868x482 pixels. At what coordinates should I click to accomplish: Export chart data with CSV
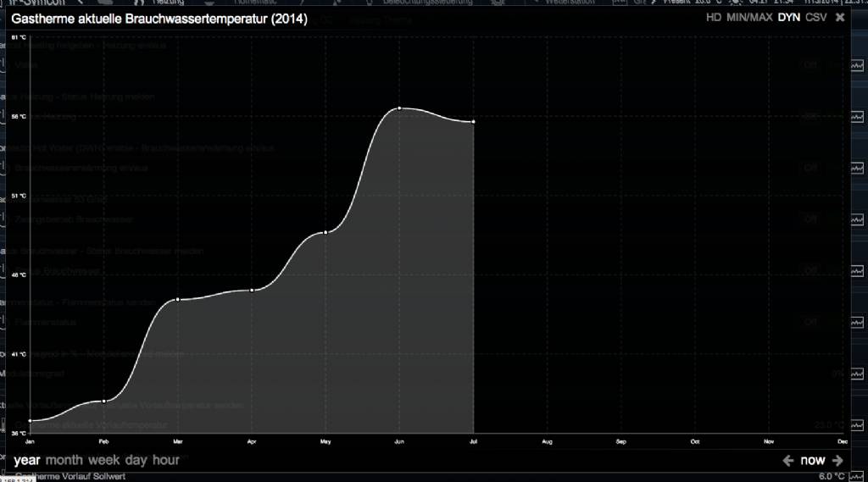(x=816, y=18)
